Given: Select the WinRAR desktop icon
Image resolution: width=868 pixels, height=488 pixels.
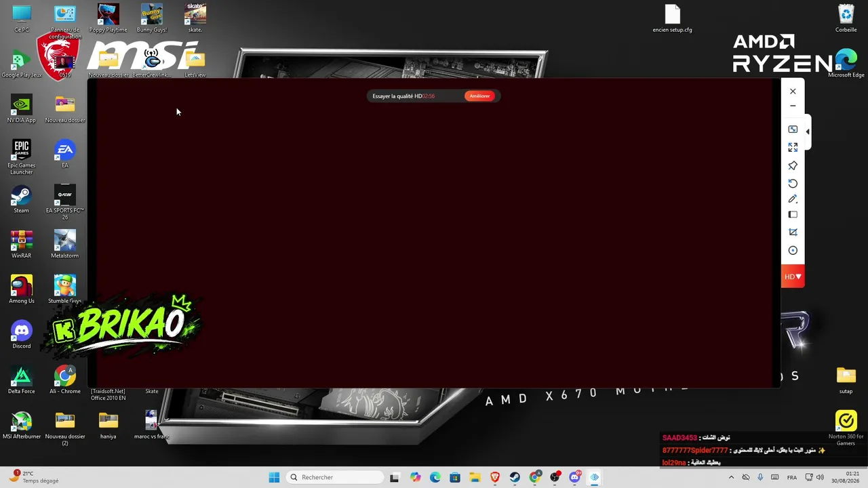Looking at the screenshot, I should 22,244.
